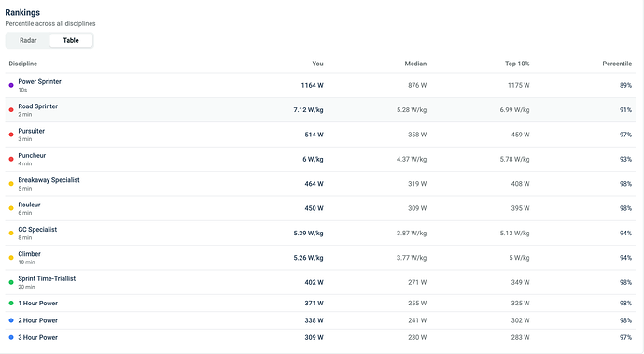Click the 5.39 W/kg value
The width and height of the screenshot is (644, 354).
(308, 234)
